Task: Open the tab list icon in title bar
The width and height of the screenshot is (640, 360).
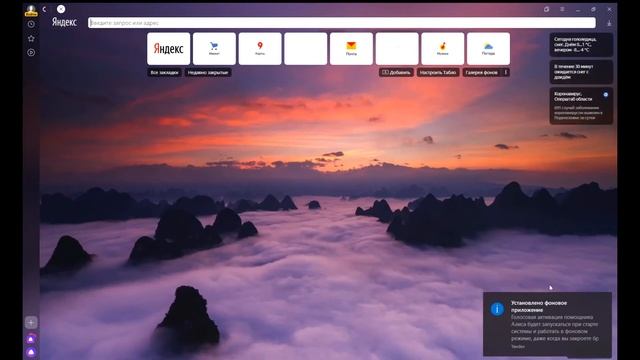Action: coord(547,9)
